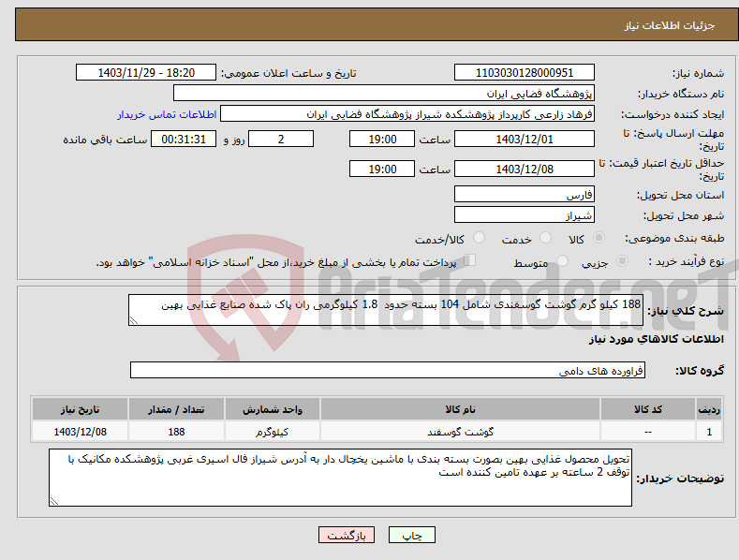Click the section heading اطلاعات کالاهای مورد نیاز
This screenshot has width=739, height=560.
point(656,339)
